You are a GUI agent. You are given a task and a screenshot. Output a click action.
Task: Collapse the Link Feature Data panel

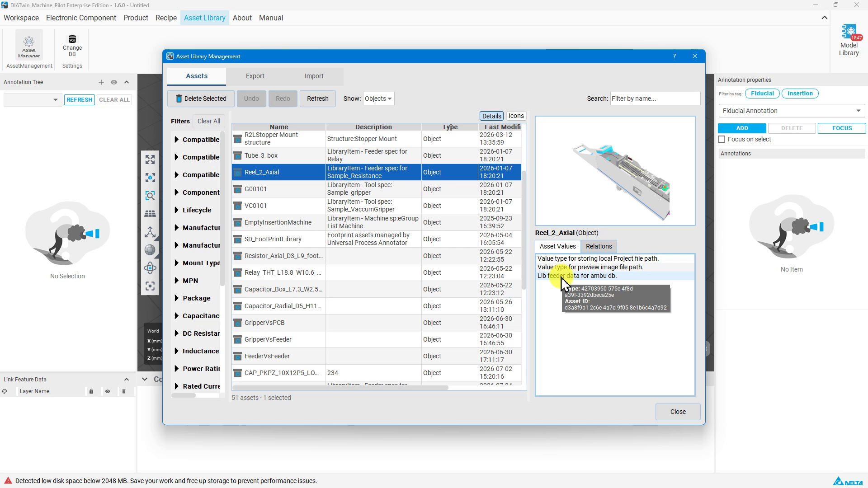click(127, 380)
